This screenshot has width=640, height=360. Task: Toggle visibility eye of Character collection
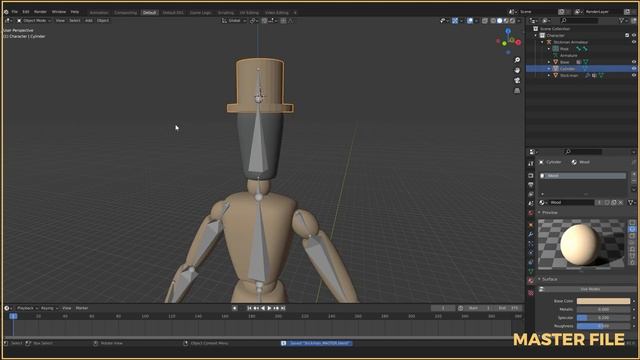(634, 36)
